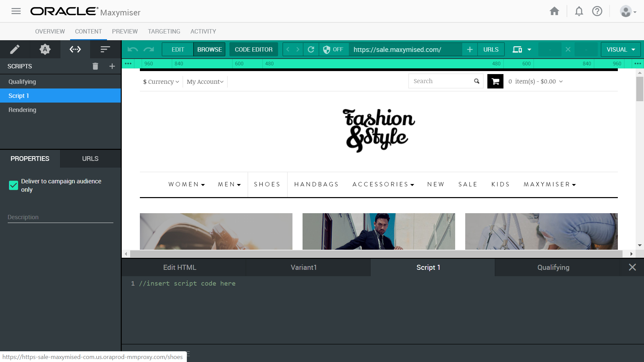Uncheck Deliver to campaign audience only
Screen dimensions: 644x362
tap(13, 185)
